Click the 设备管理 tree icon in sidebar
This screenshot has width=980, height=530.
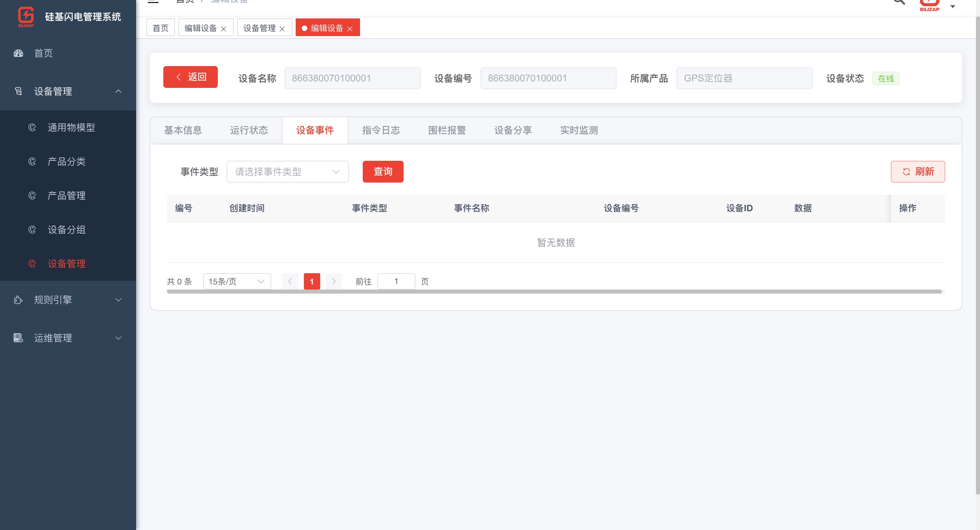(x=18, y=91)
